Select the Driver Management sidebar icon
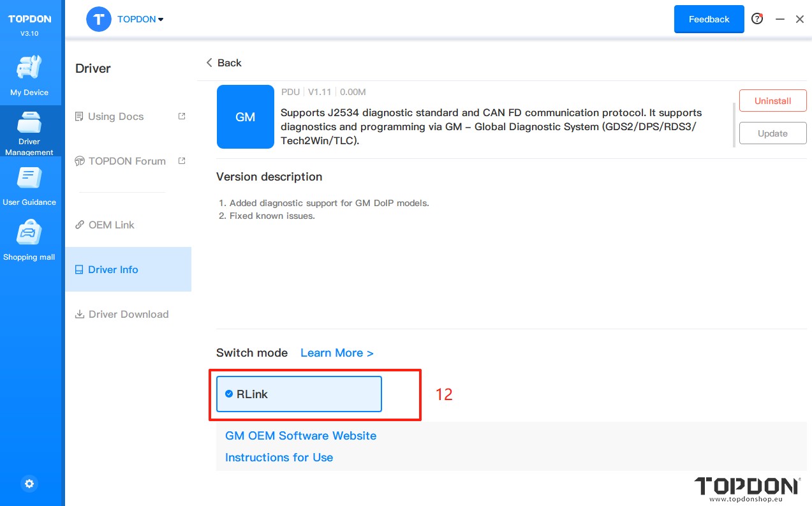 tap(29, 131)
